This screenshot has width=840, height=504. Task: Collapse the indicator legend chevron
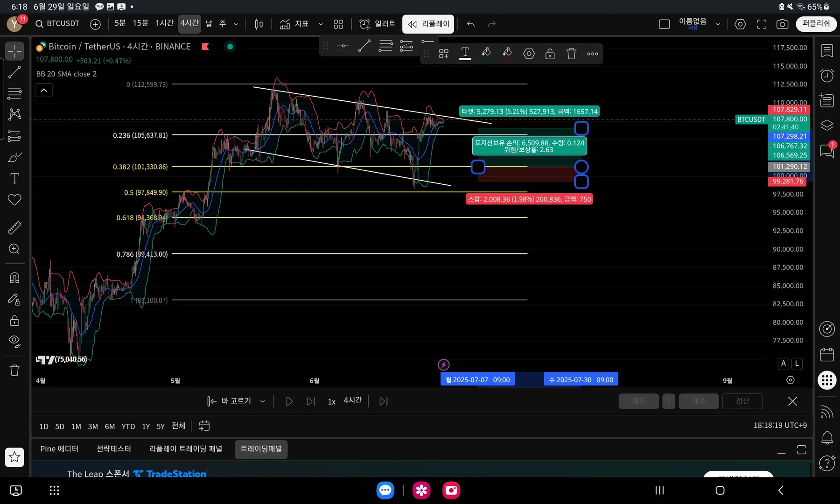pyautogui.click(x=44, y=91)
